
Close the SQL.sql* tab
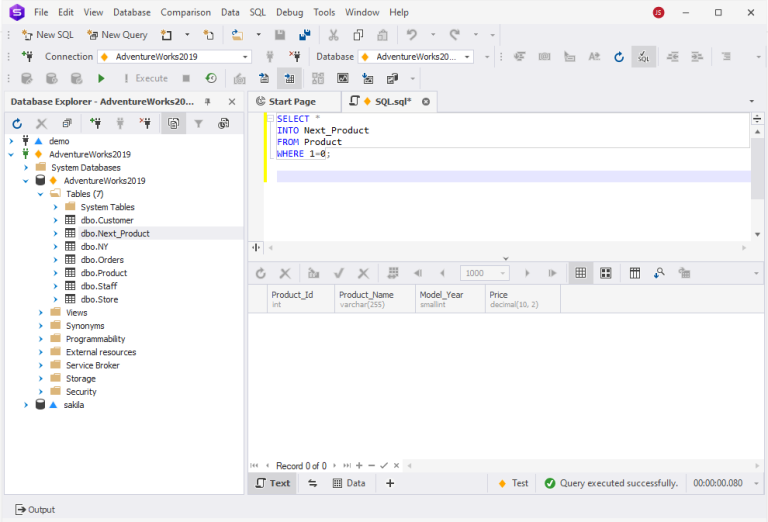tap(426, 102)
